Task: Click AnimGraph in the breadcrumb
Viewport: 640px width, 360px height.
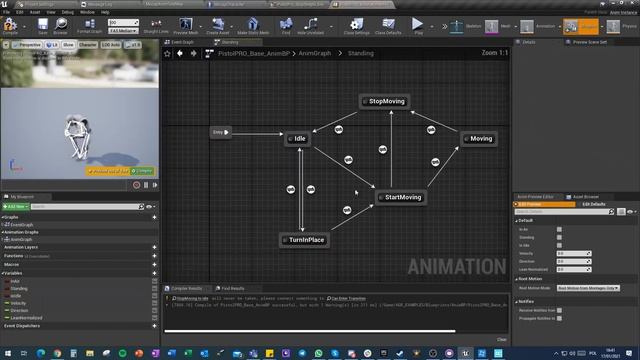Action: point(315,53)
